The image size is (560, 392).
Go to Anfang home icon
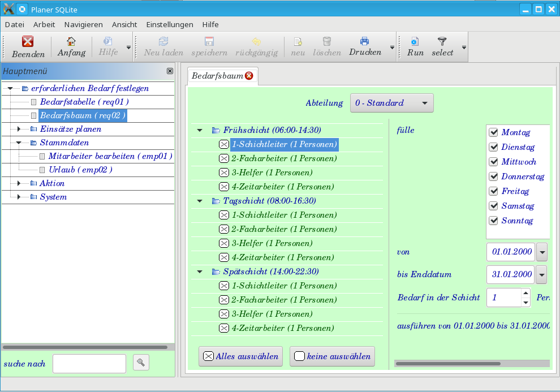point(71,41)
